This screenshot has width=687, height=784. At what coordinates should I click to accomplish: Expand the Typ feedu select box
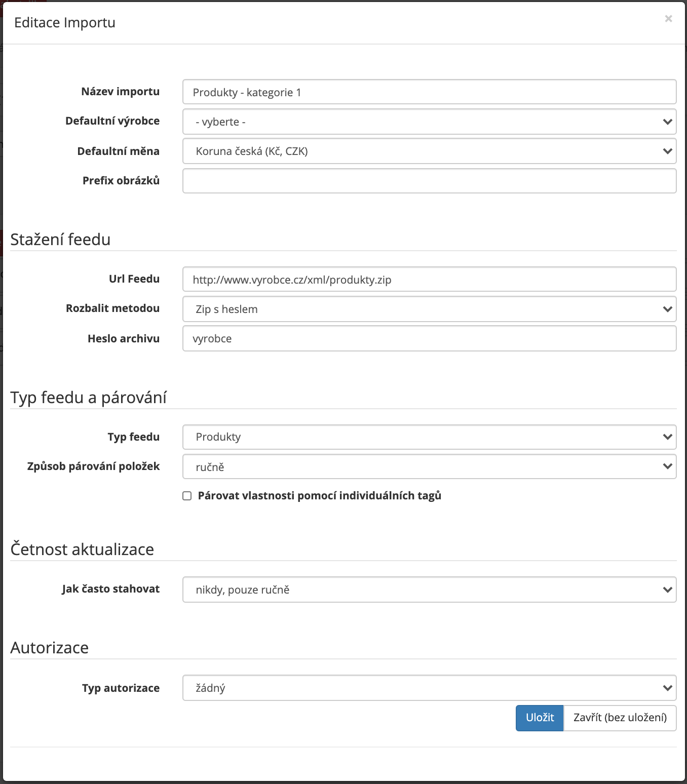[x=429, y=437]
